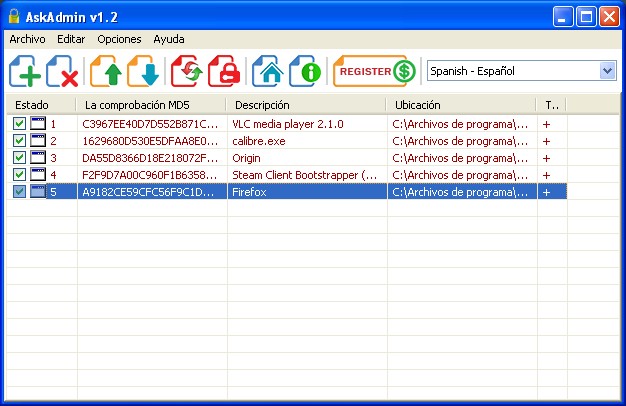Click MD5 hash A9182CE59CFC56F9C1D...
Viewport: 626px width, 406px height.
pyautogui.click(x=148, y=192)
